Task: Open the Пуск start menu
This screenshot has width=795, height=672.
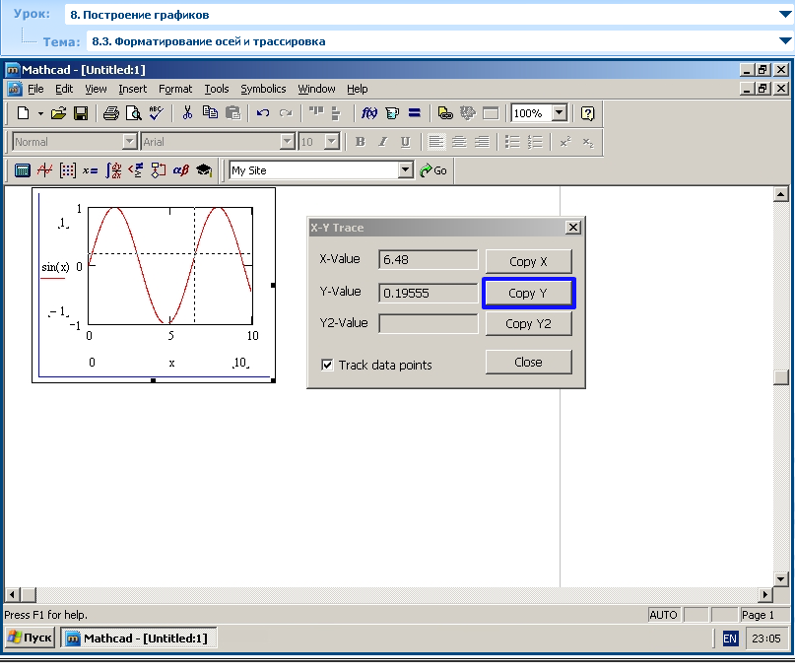Action: [x=30, y=638]
